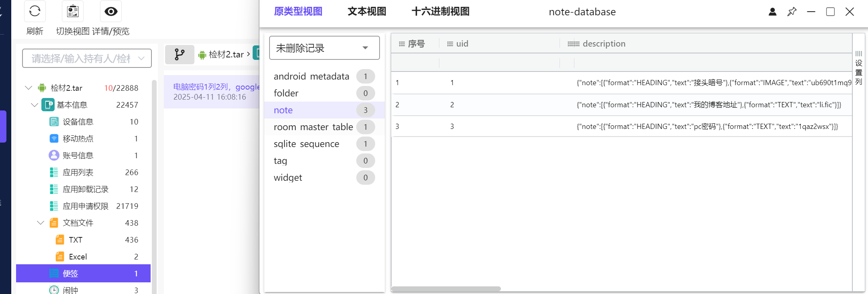The height and width of the screenshot is (294, 868).
Task: Switch to 十六进制视图 tab
Action: click(x=441, y=11)
